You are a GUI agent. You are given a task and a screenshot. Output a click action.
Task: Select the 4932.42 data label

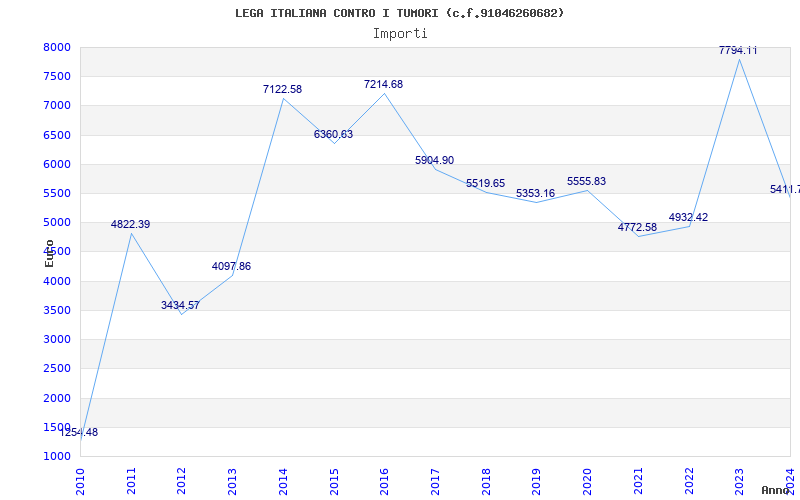(688, 217)
